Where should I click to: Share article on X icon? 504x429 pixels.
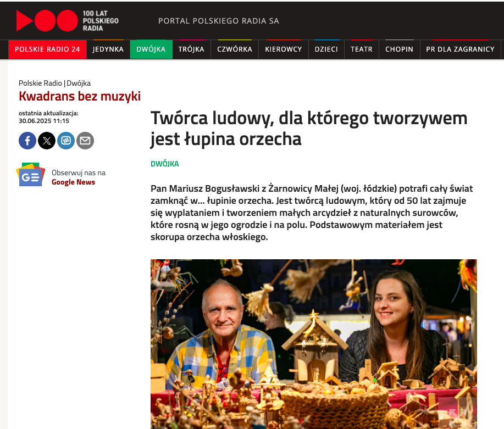click(47, 141)
